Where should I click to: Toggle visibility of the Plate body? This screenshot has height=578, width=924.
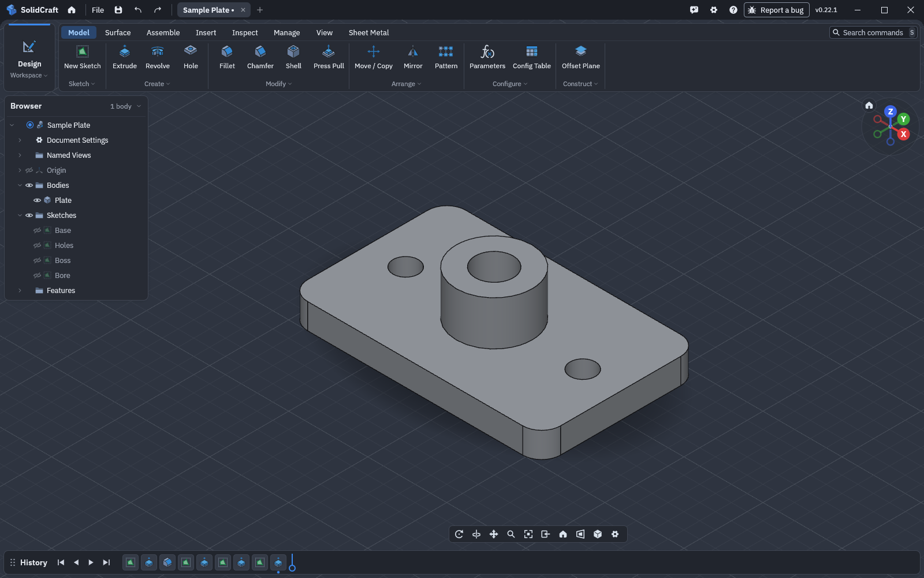[37, 201]
